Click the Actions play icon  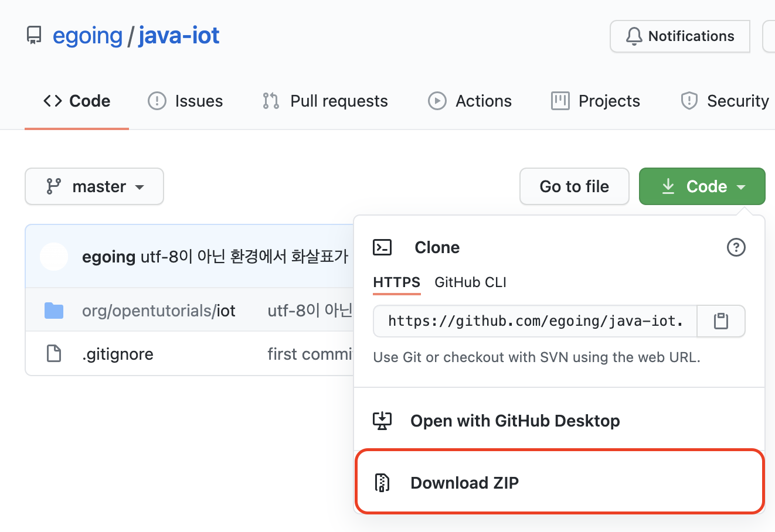click(x=437, y=101)
